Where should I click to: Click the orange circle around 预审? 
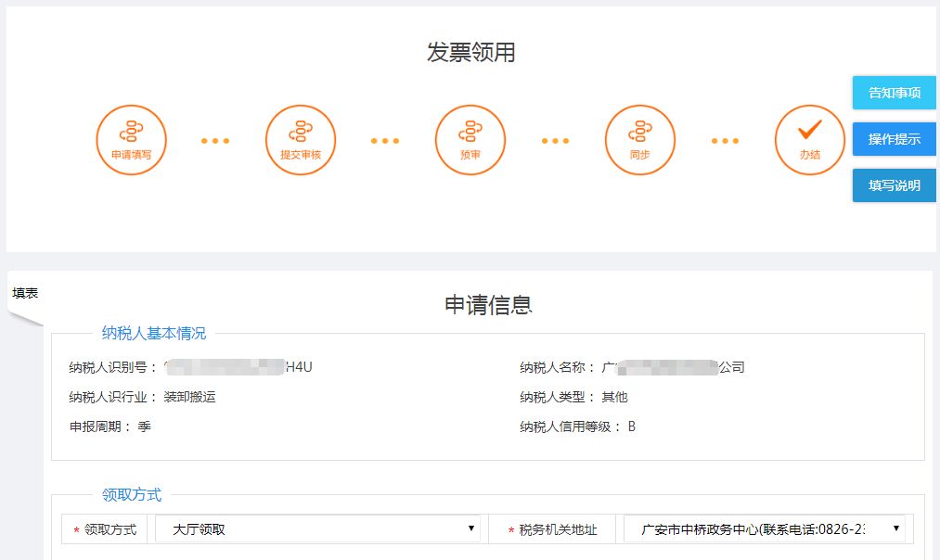point(470,139)
